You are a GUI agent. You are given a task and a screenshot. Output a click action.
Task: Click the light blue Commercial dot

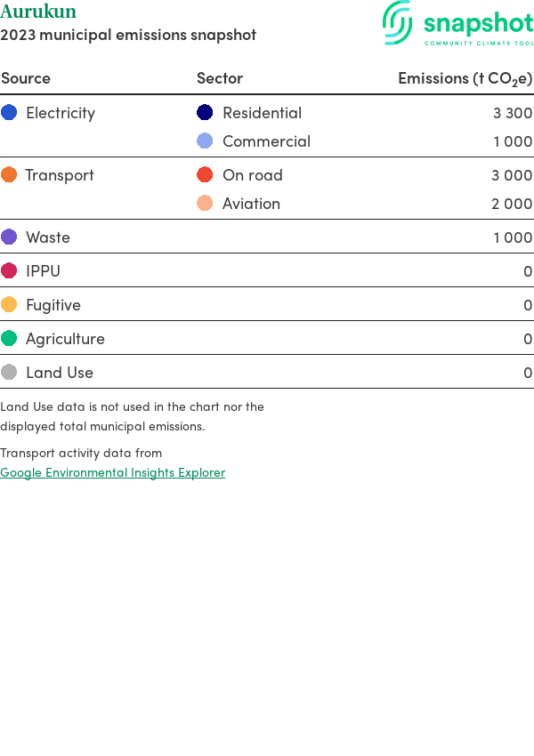coord(205,141)
